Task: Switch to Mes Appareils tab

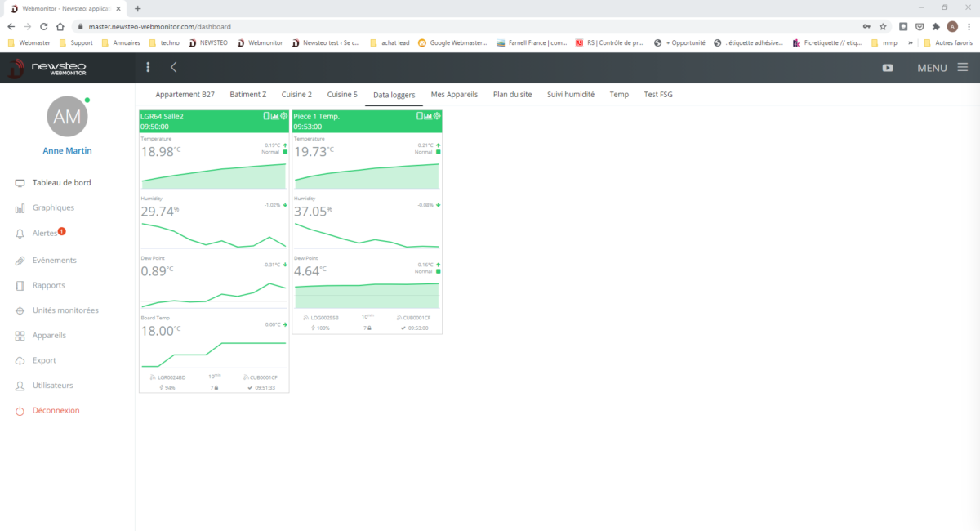Action: point(454,95)
